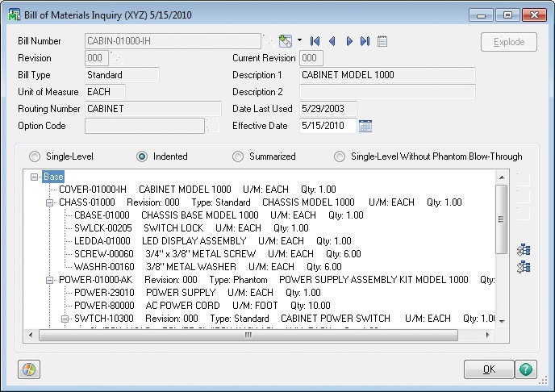Collapse the POWER-01000-AK tree node
The image size is (555, 392).
pos(49,280)
